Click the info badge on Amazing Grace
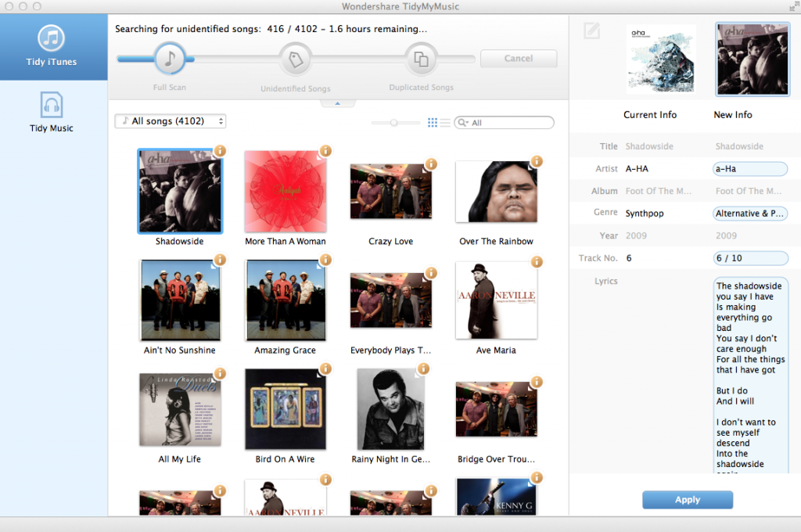The image size is (801, 532). pyautogui.click(x=325, y=260)
